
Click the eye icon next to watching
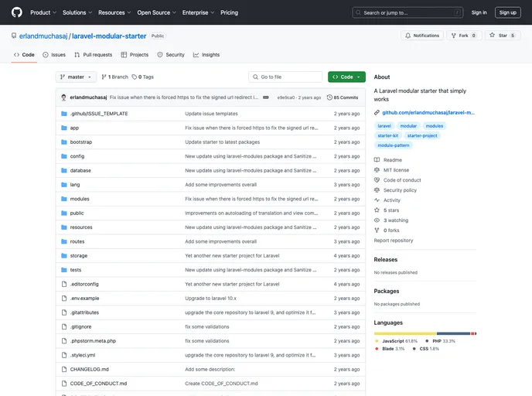377,220
